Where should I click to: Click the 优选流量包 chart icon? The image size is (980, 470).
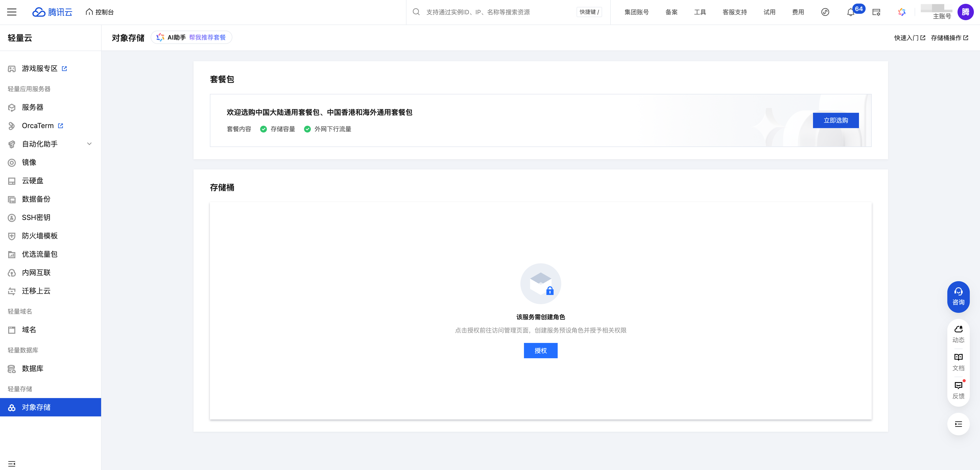pyautogui.click(x=12, y=254)
